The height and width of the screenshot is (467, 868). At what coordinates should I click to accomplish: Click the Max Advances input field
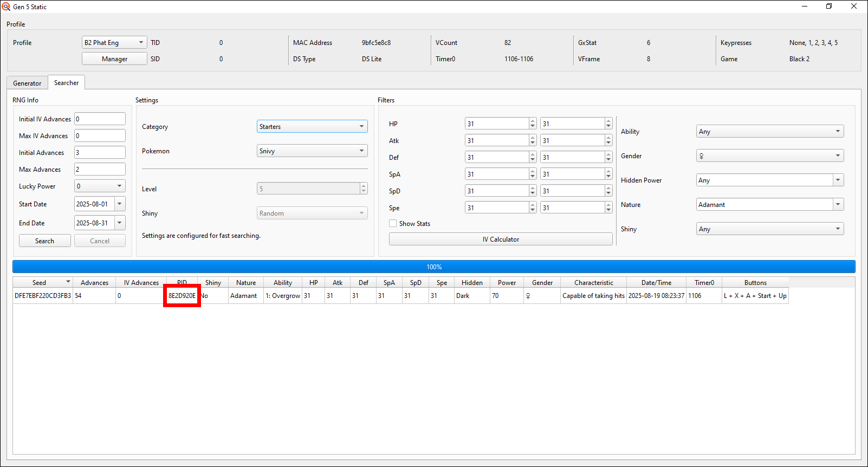100,169
